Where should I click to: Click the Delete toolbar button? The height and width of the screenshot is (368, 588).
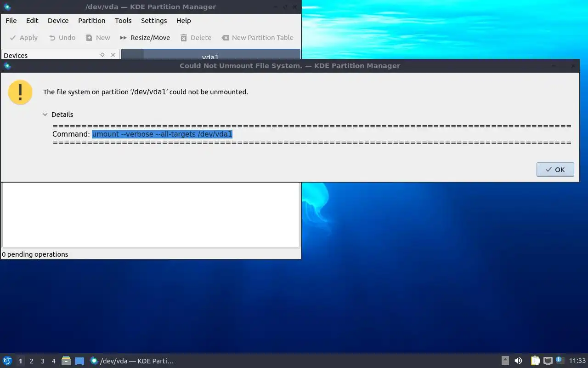tap(196, 38)
